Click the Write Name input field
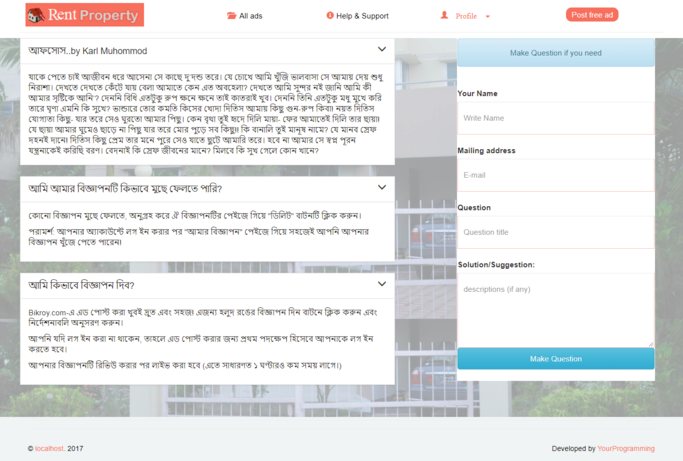 coord(555,118)
